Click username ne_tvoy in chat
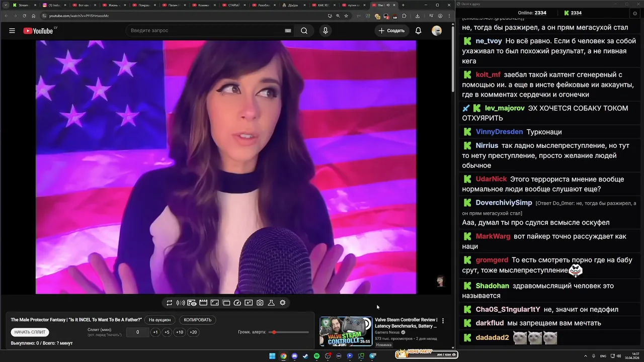Screen dimensions: 644x362 [x=489, y=41]
